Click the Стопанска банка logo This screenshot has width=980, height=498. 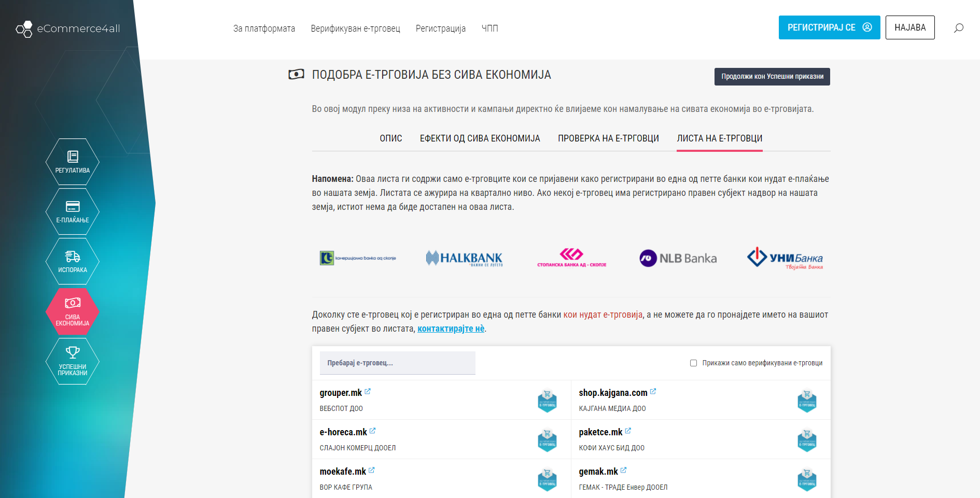click(x=571, y=258)
